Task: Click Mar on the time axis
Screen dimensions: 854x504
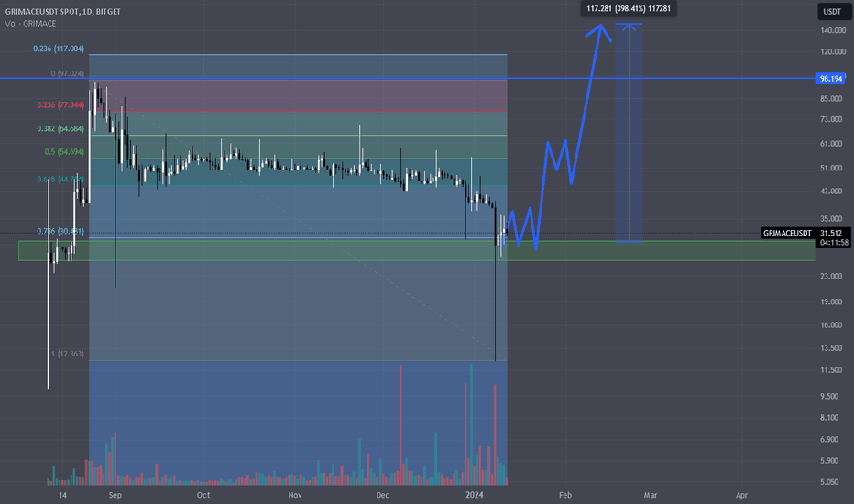Action: coord(651,495)
